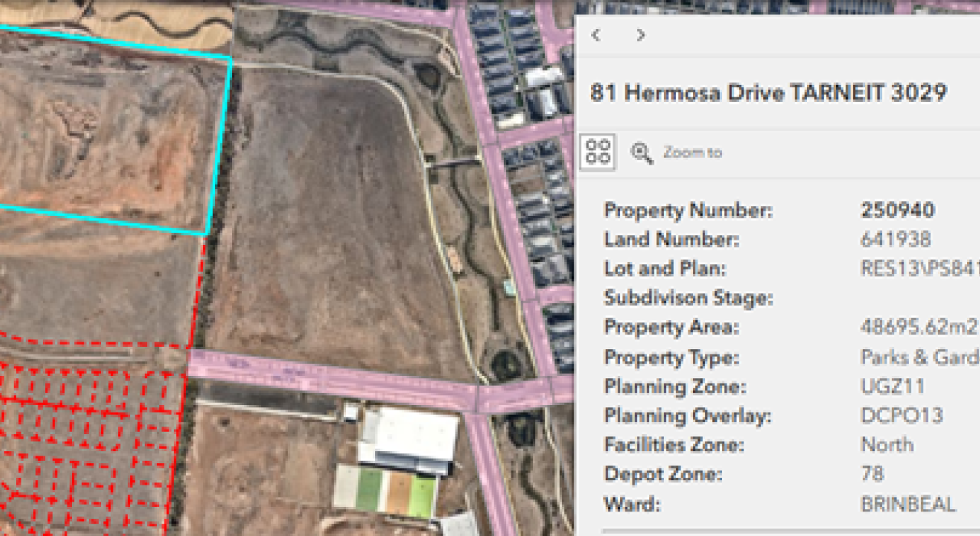Viewport: 980px width, 536px height.
Task: Open the popup actions grid icon
Action: coord(598,152)
